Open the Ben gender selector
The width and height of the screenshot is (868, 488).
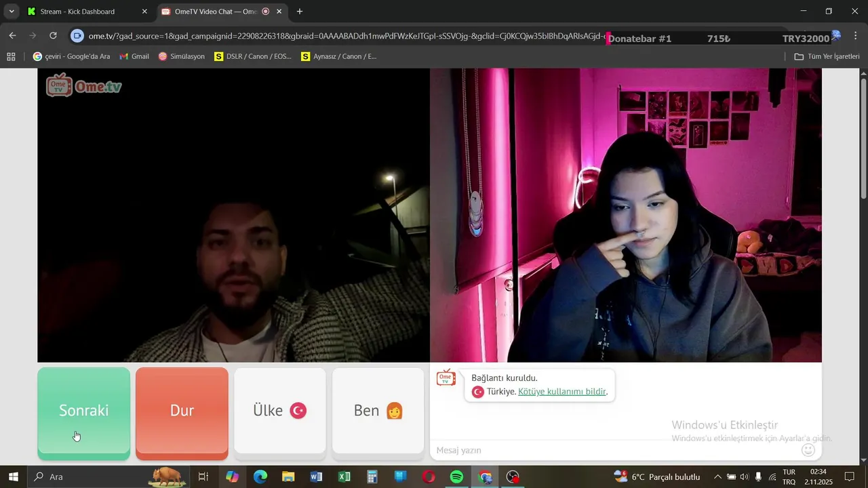click(x=378, y=411)
